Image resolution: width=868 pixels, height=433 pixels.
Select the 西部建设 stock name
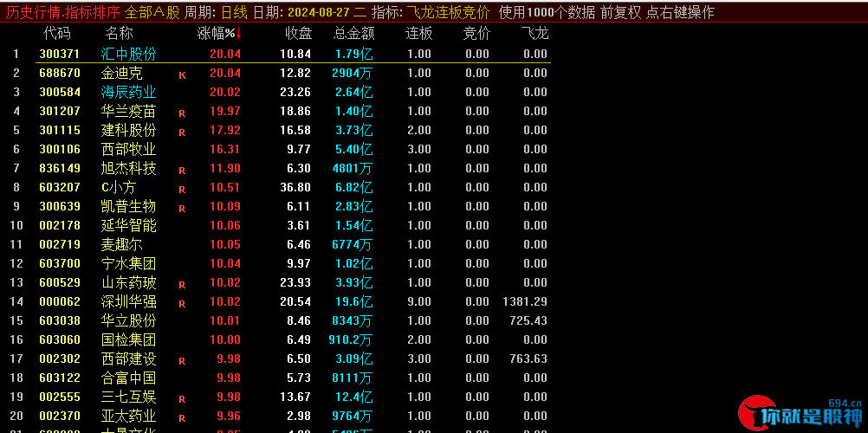pos(128,359)
